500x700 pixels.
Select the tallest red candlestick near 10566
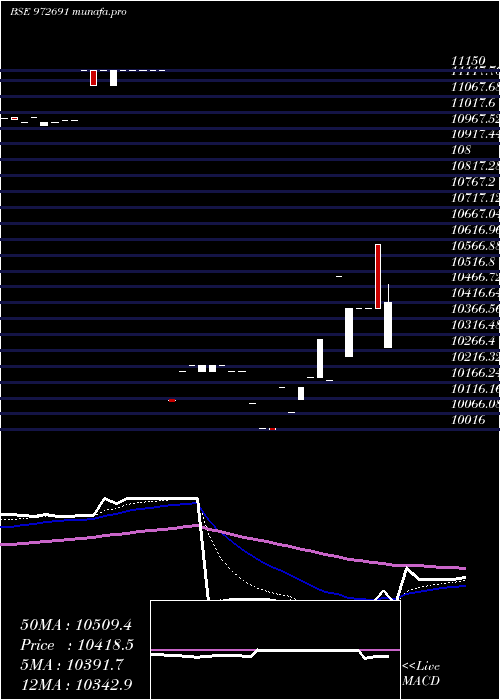click(378, 276)
